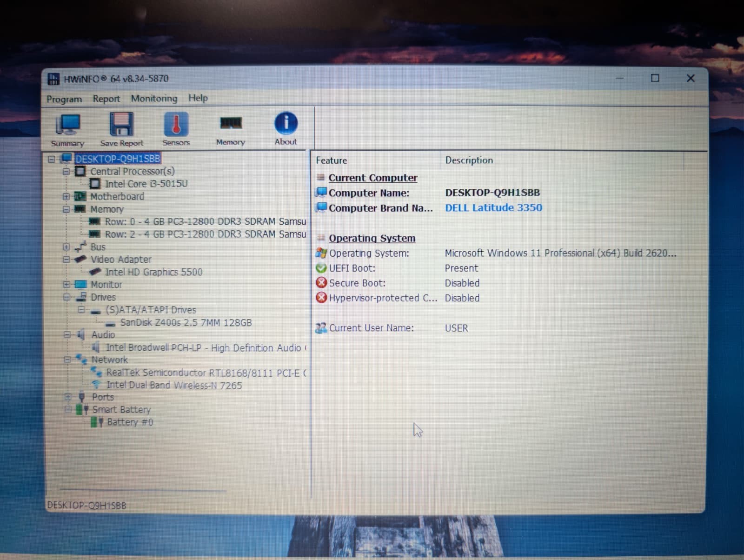The width and height of the screenshot is (744, 560).
Task: Open the Summary toolbar icon
Action: pos(67,130)
